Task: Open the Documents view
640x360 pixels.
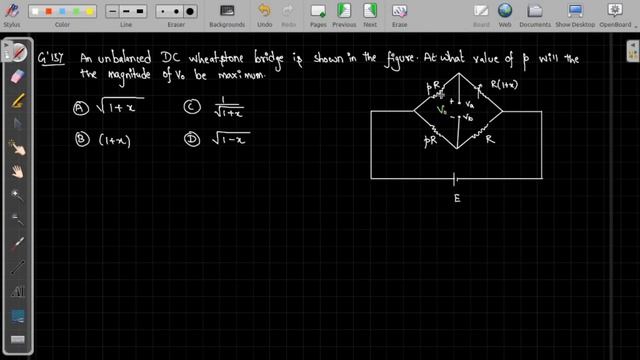Action: (x=535, y=15)
